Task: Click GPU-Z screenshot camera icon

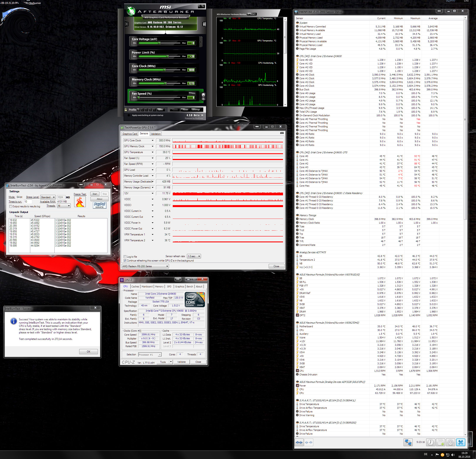Action: 282,133
